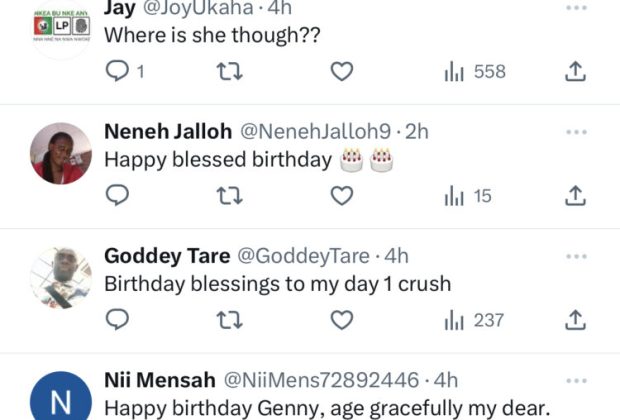Screen dimensions: 620x420
Task: Open more options on Nii Mensah's tweet
Action: click(x=576, y=380)
